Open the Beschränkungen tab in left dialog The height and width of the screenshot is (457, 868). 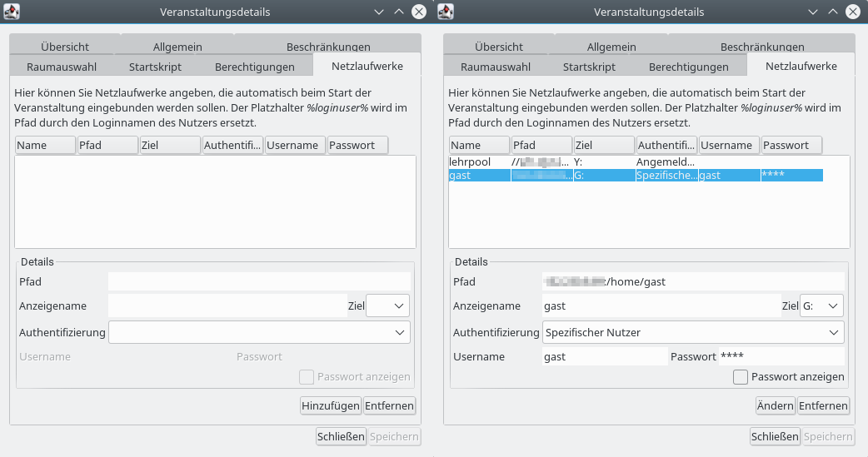327,47
